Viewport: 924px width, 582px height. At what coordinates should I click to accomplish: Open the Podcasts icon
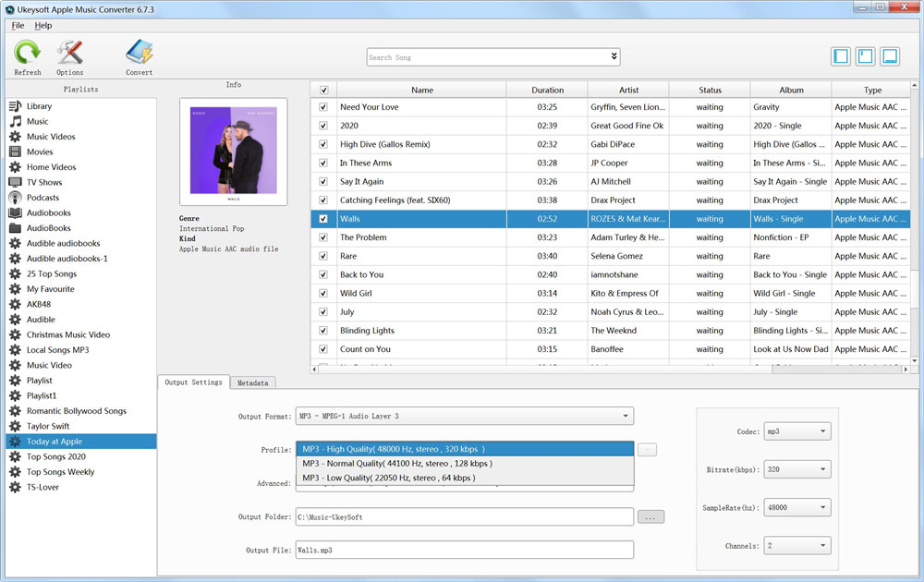point(16,198)
